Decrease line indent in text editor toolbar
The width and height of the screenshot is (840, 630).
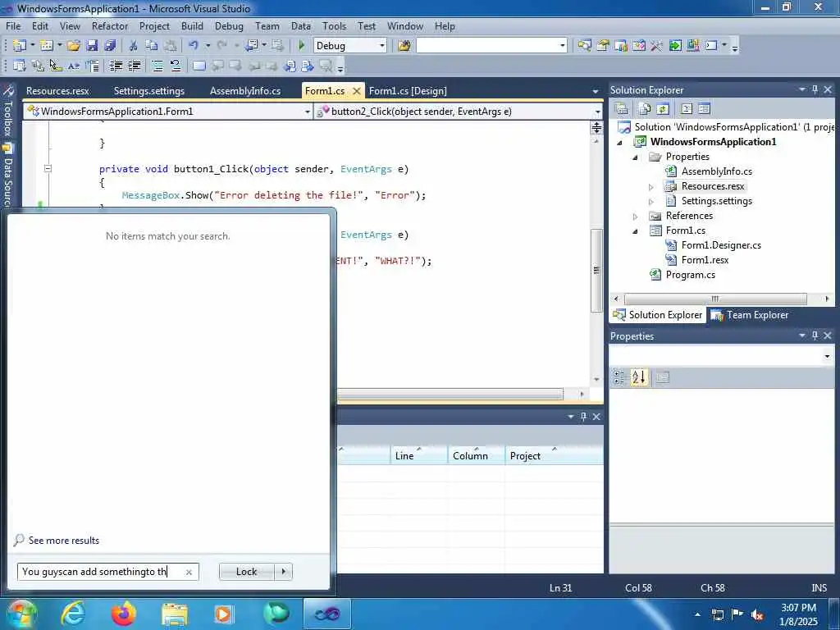pyautogui.click(x=116, y=66)
